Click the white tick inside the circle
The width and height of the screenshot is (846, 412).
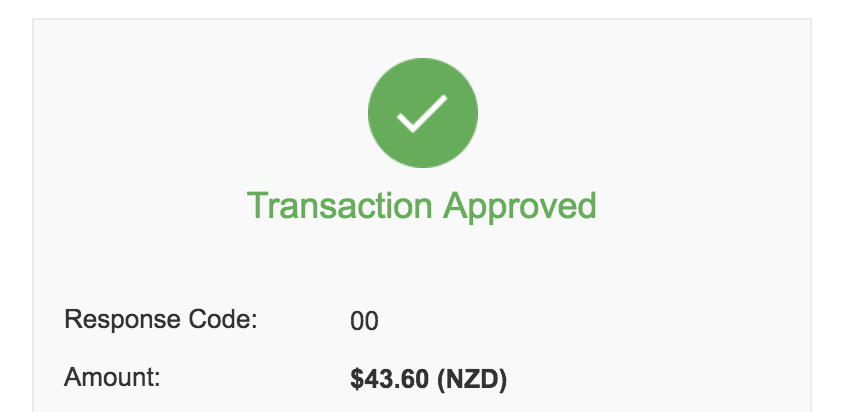pyautogui.click(x=422, y=116)
